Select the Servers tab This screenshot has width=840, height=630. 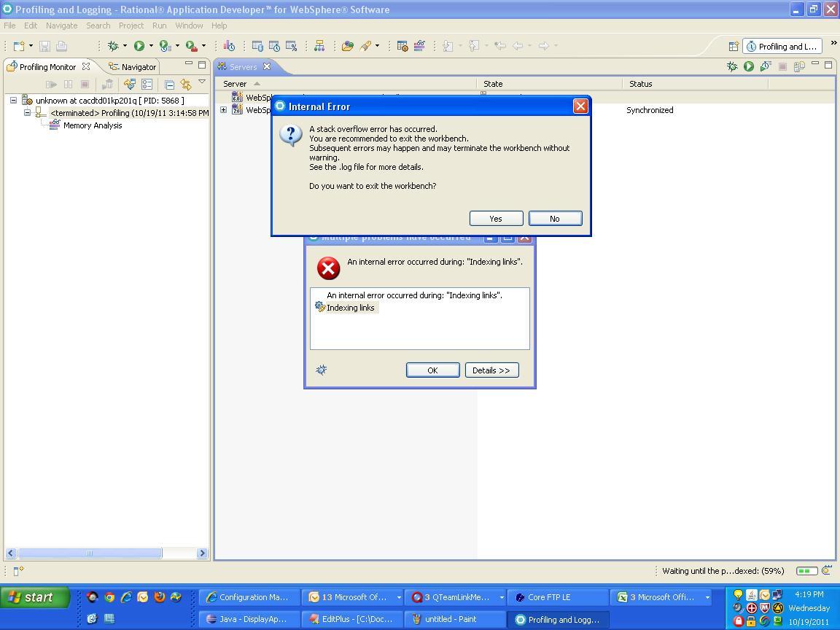(x=244, y=67)
